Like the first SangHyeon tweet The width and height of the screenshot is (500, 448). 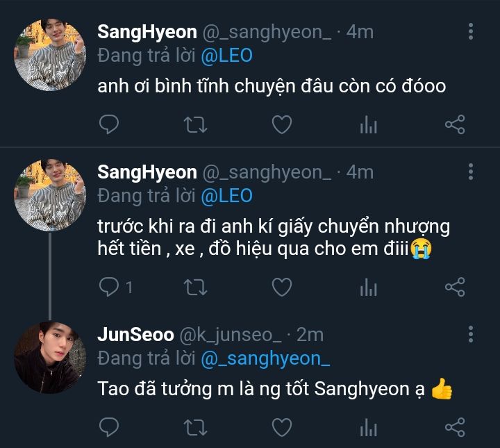pyautogui.click(x=281, y=125)
